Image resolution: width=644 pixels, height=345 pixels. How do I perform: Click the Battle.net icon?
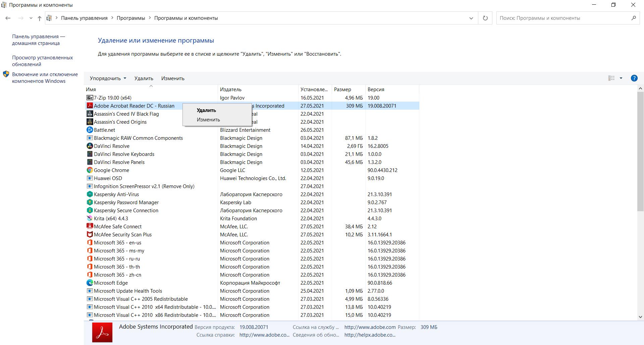(90, 130)
